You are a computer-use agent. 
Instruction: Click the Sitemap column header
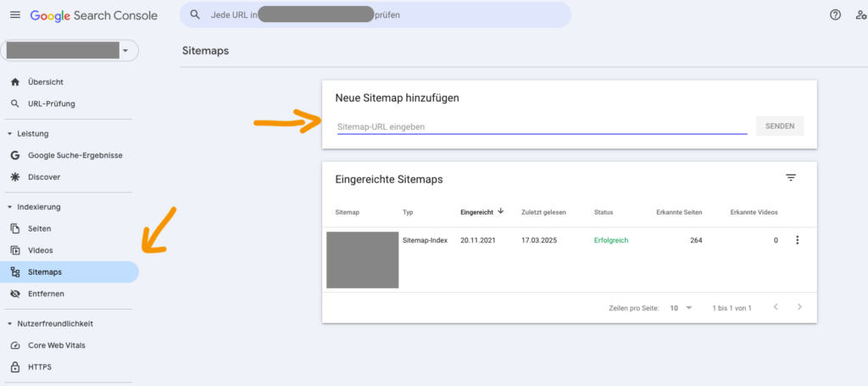click(x=347, y=212)
